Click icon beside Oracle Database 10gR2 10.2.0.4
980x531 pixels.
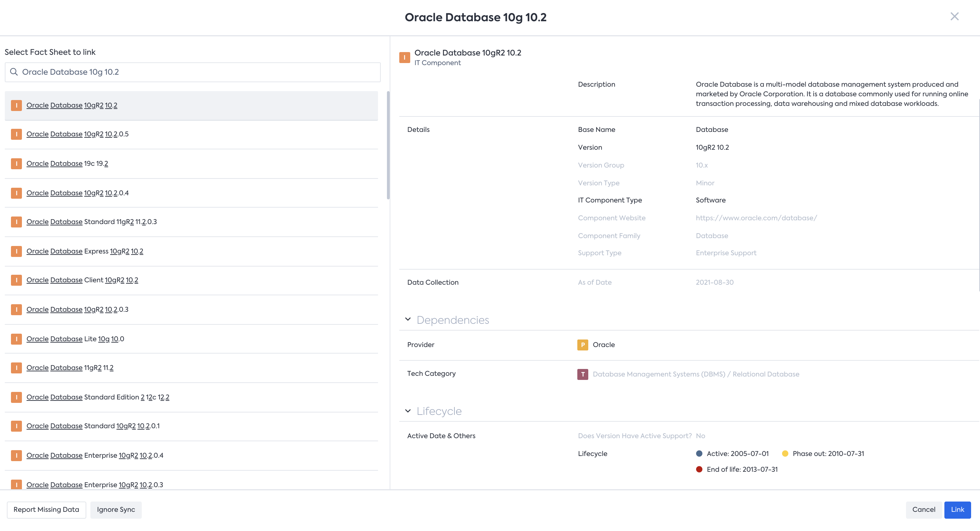pos(16,193)
